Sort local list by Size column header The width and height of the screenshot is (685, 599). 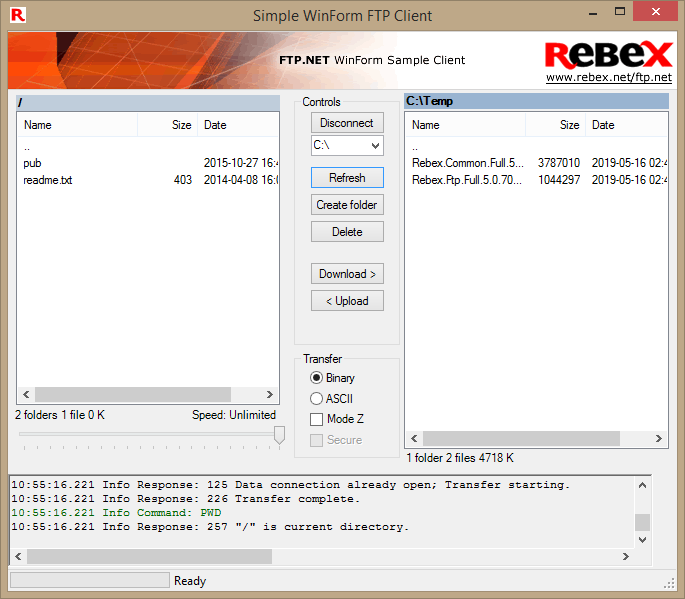click(x=556, y=125)
